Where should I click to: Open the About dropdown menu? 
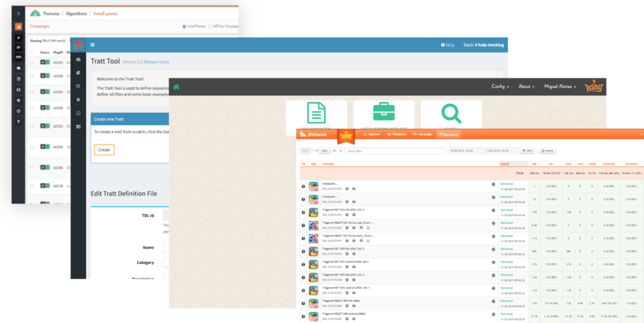coord(526,87)
